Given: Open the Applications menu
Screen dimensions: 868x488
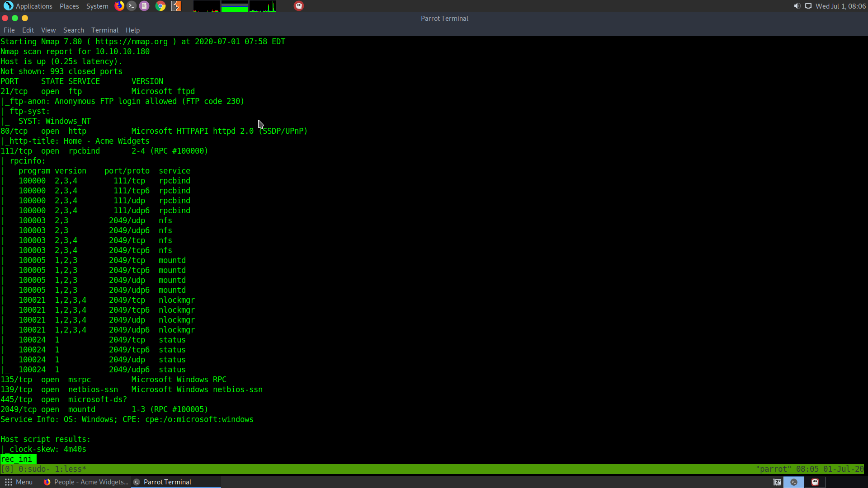Looking at the screenshot, I should 28,6.
